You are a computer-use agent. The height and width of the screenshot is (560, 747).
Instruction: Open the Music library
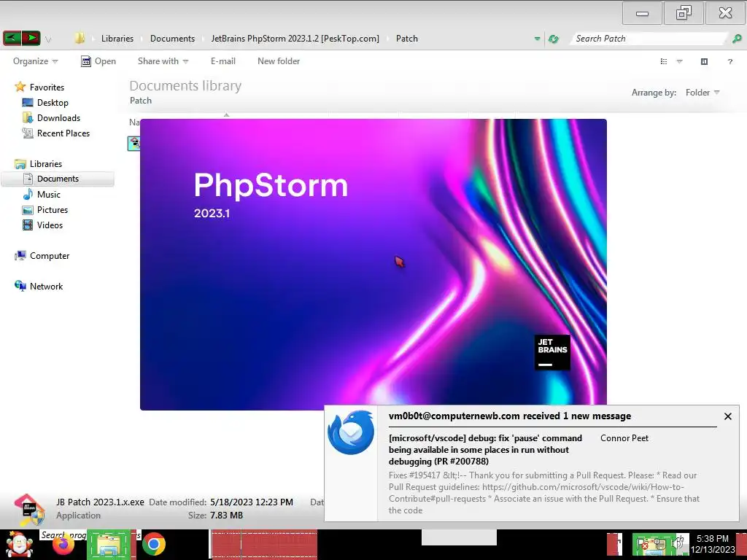[49, 194]
